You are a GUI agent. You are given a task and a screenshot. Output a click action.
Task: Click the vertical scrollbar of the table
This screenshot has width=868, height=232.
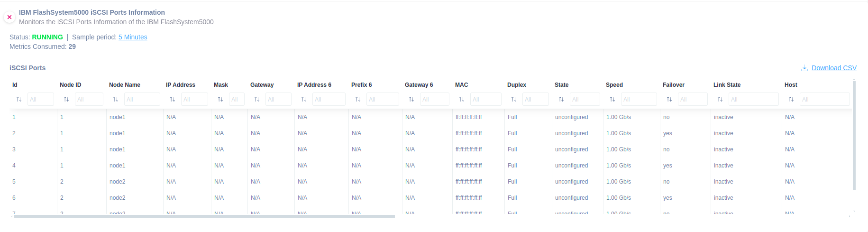pyautogui.click(x=854, y=135)
